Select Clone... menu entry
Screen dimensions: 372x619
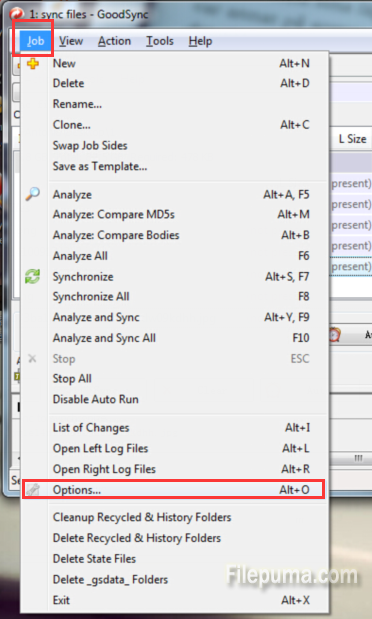point(175,125)
